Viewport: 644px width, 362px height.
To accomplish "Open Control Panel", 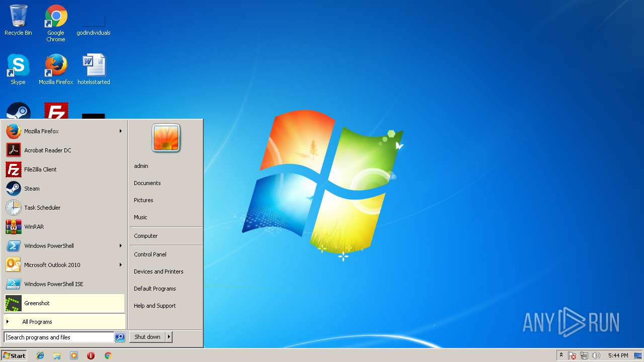I will pos(166,254).
